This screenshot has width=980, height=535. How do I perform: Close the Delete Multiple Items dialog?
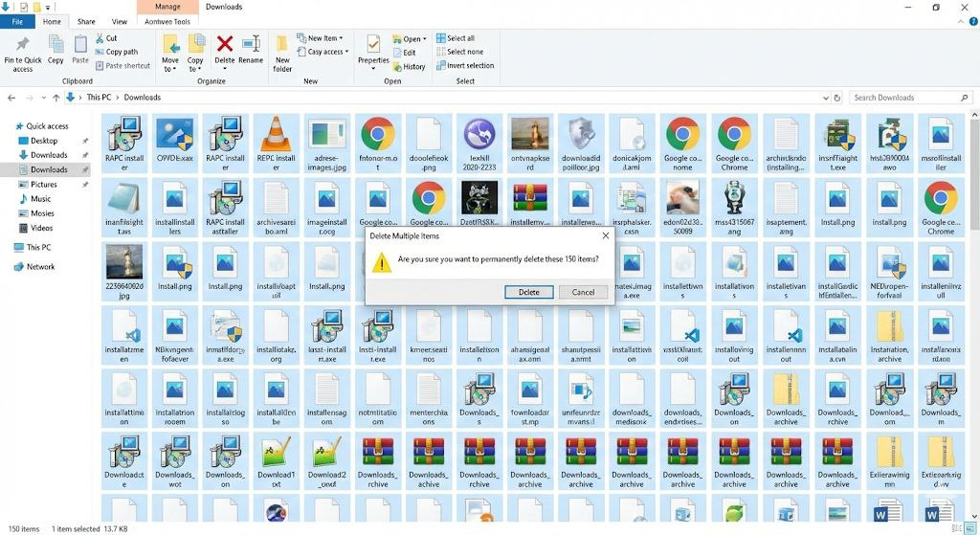[x=605, y=235]
